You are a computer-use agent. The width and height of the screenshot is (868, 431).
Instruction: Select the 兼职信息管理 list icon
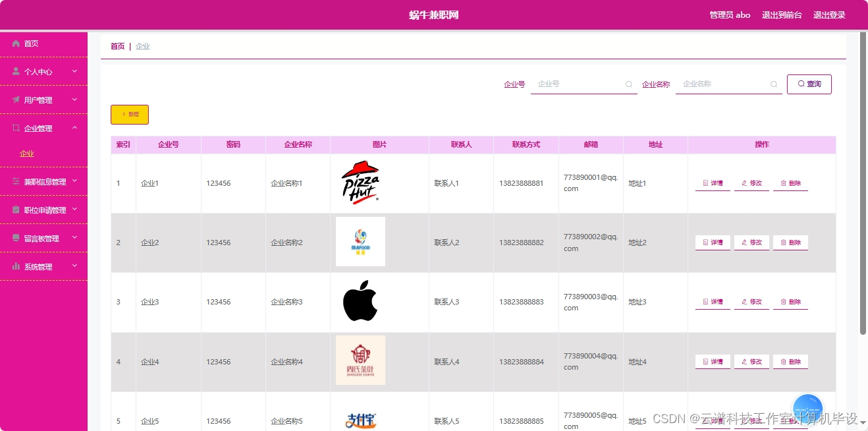pyautogui.click(x=16, y=181)
